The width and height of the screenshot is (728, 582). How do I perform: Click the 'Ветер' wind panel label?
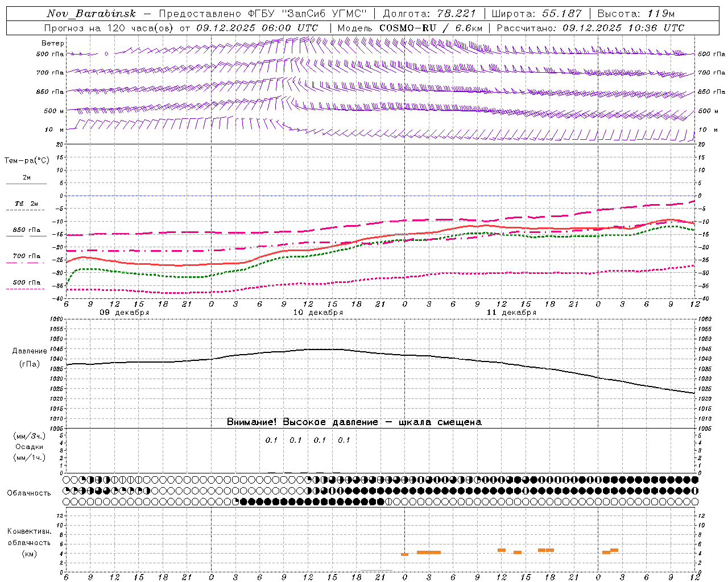click(53, 43)
